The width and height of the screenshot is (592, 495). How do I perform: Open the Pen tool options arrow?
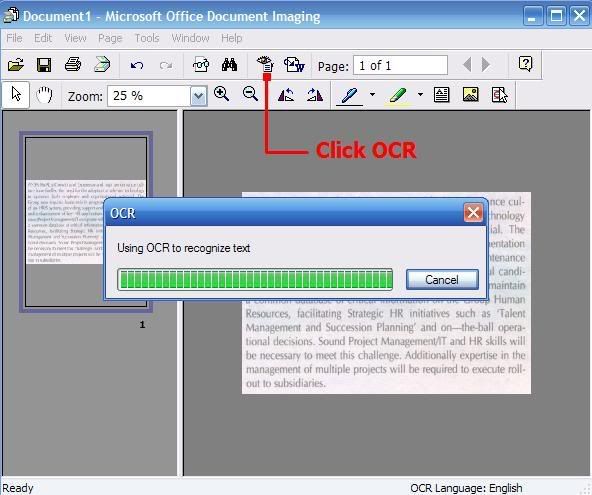tap(372, 94)
